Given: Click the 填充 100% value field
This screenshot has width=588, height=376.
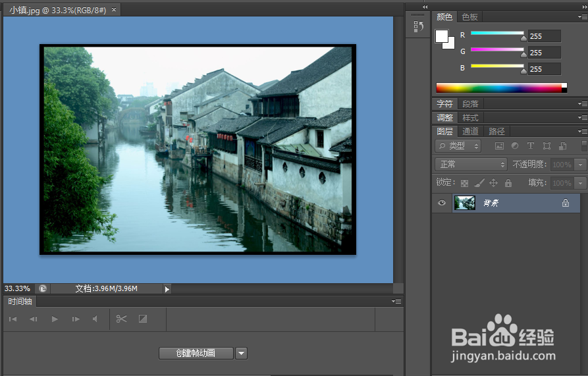Looking at the screenshot, I should (562, 183).
